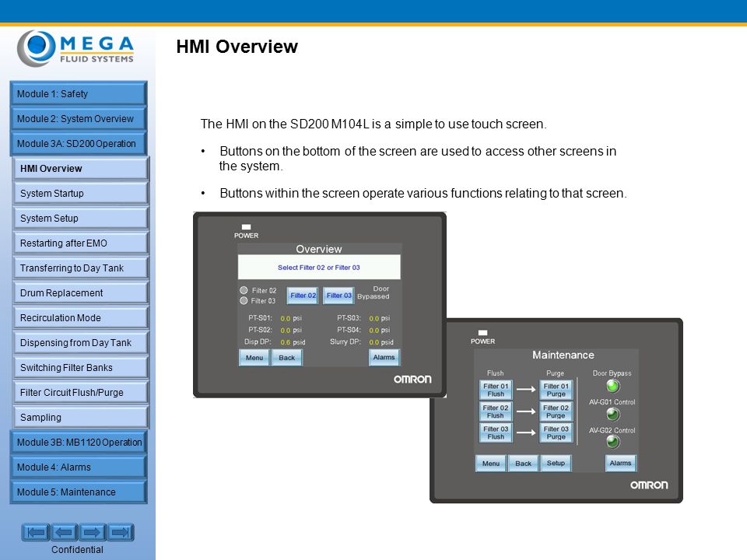Select System Startup submenu item
The image size is (747, 560).
[80, 193]
